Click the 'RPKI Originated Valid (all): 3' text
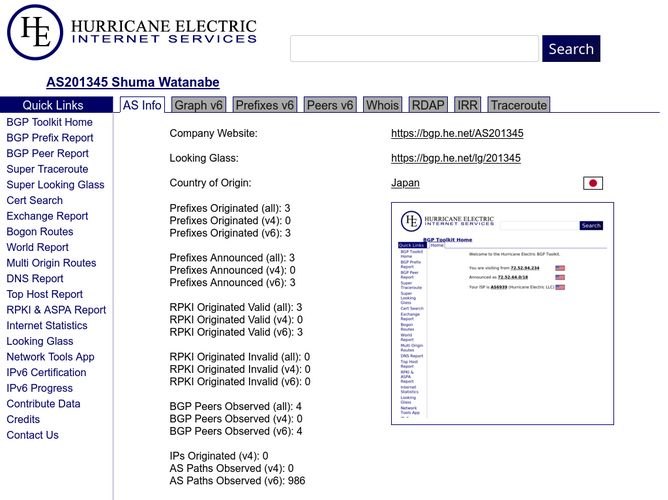 236,307
